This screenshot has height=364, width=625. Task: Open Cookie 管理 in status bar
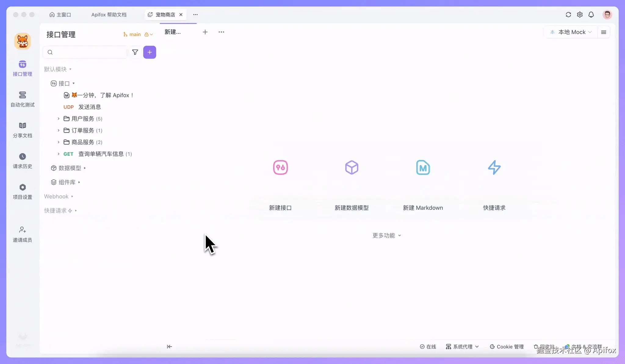[x=507, y=347]
